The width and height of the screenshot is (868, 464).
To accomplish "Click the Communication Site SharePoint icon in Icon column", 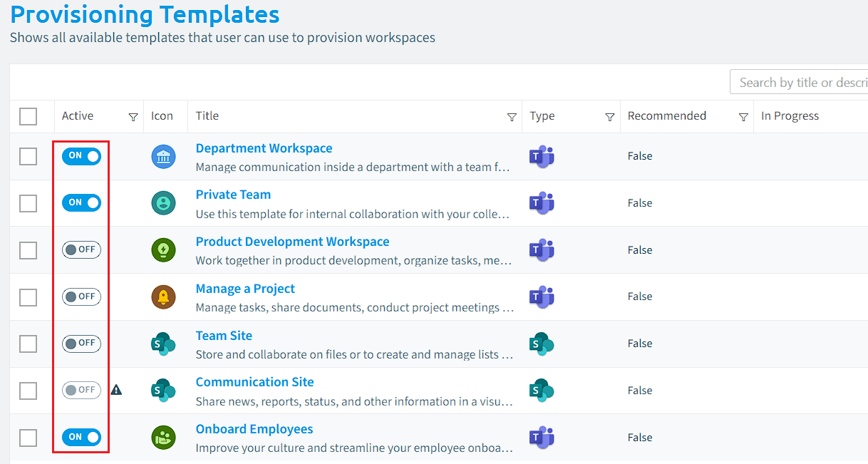I will (x=164, y=391).
